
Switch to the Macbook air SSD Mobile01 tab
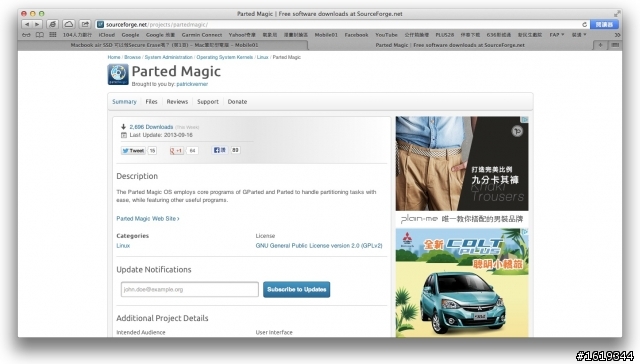(164, 45)
